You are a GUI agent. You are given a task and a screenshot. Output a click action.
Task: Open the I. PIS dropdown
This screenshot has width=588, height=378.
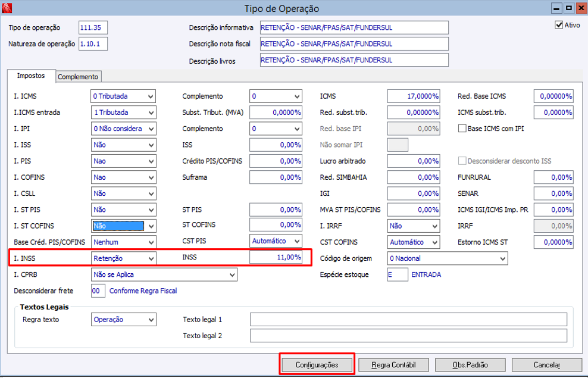(x=123, y=161)
